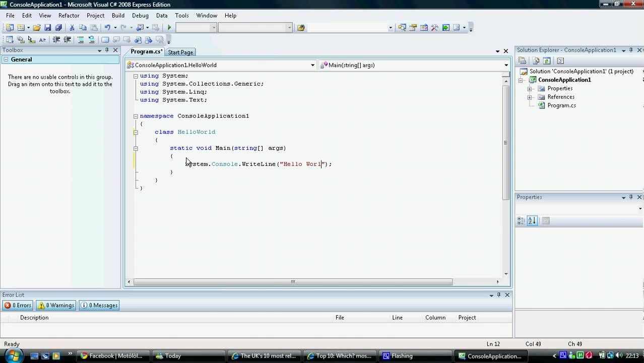Click the Open File folder icon
Viewport: 644px width, 363px height.
(x=37, y=28)
